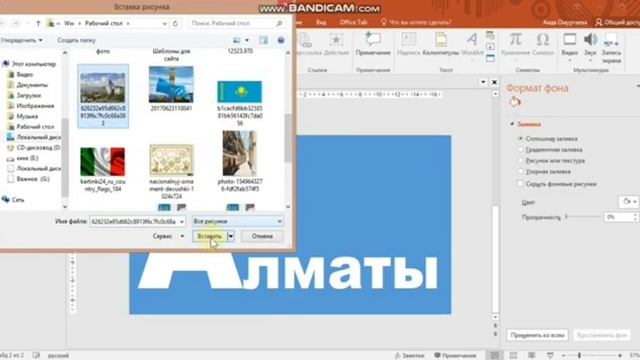Viewport: 640px width, 360px height.
Task: Select the 20170623110041 image thumbnail
Action: (x=171, y=84)
